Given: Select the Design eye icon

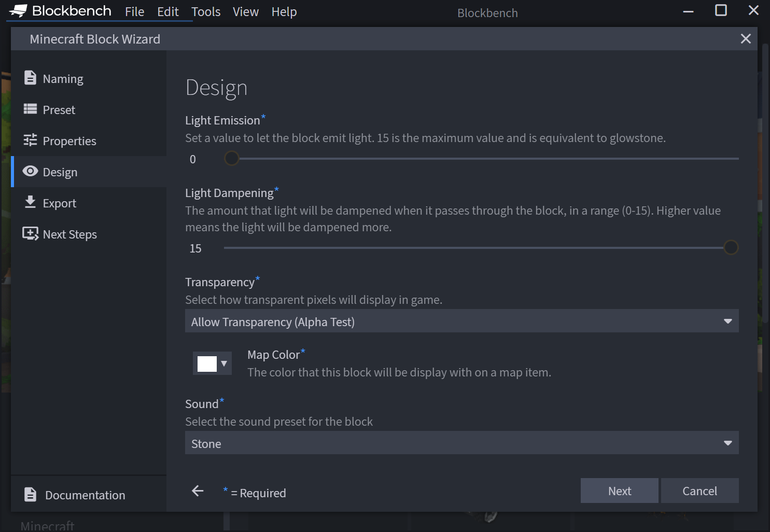Looking at the screenshot, I should click(x=30, y=171).
